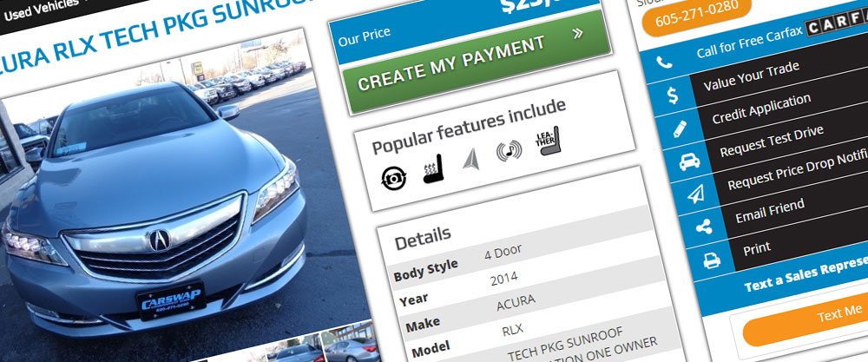Click the pencil icon for Credit Application
The image size is (868, 362).
pos(681,129)
